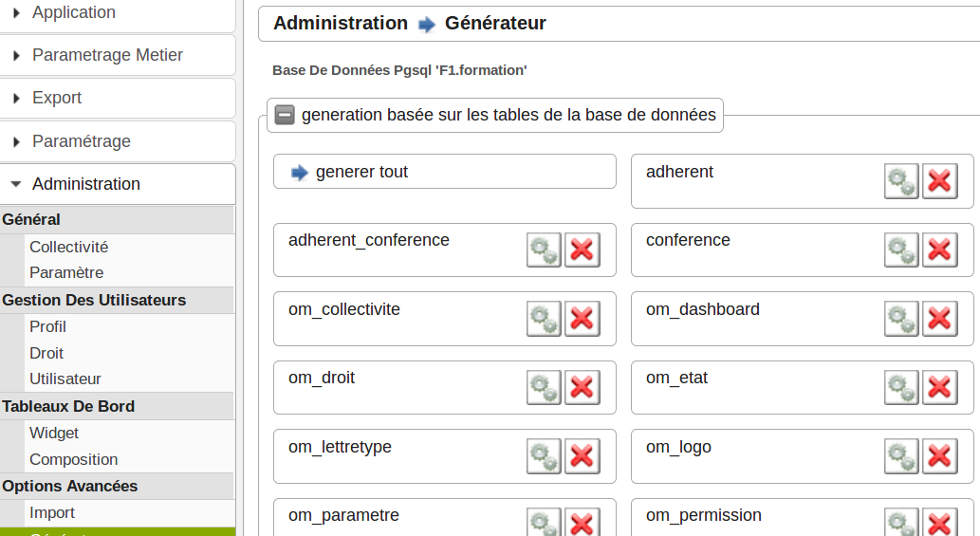Open the Utilisateur menu entry
The image size is (980, 536).
pos(65,379)
